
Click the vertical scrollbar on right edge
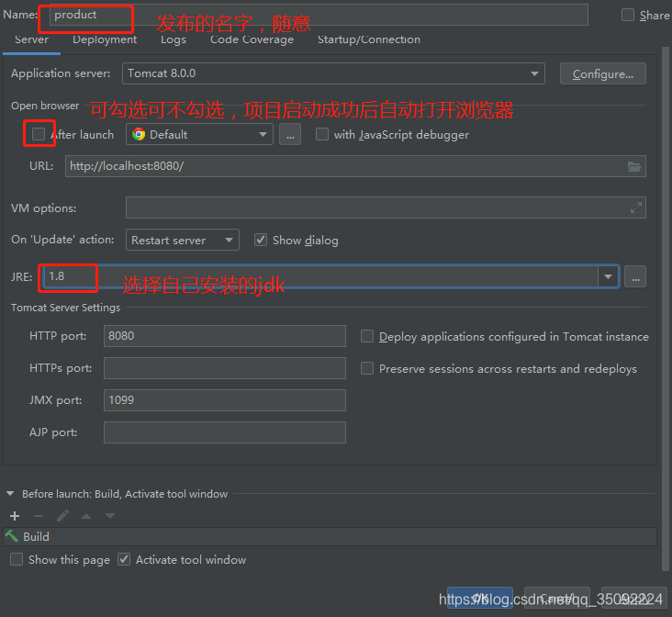(x=666, y=308)
